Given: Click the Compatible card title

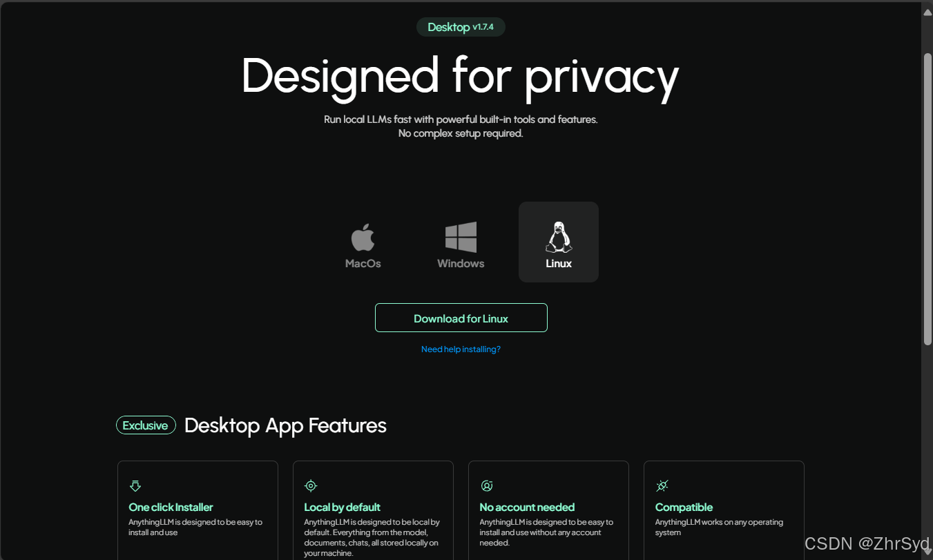Looking at the screenshot, I should [684, 508].
